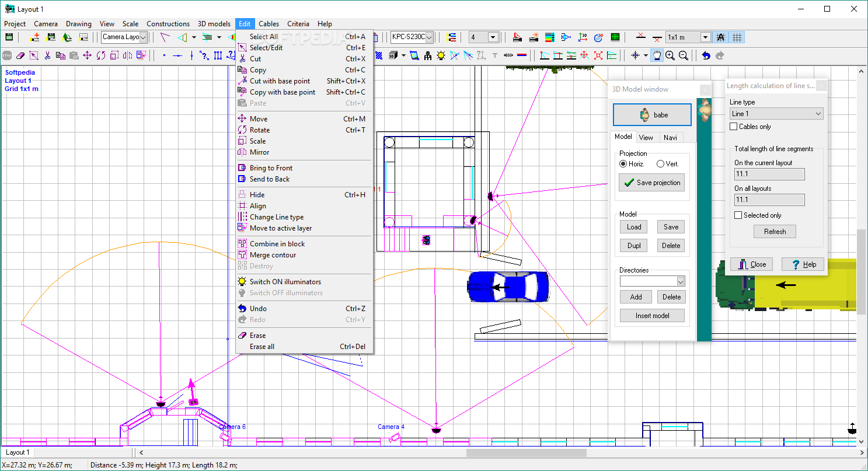
Task: Click the Dupl button in Model group
Action: (x=634, y=246)
